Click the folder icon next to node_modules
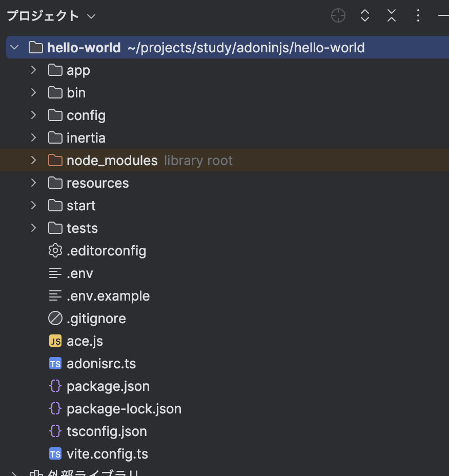449x476 pixels. [55, 160]
